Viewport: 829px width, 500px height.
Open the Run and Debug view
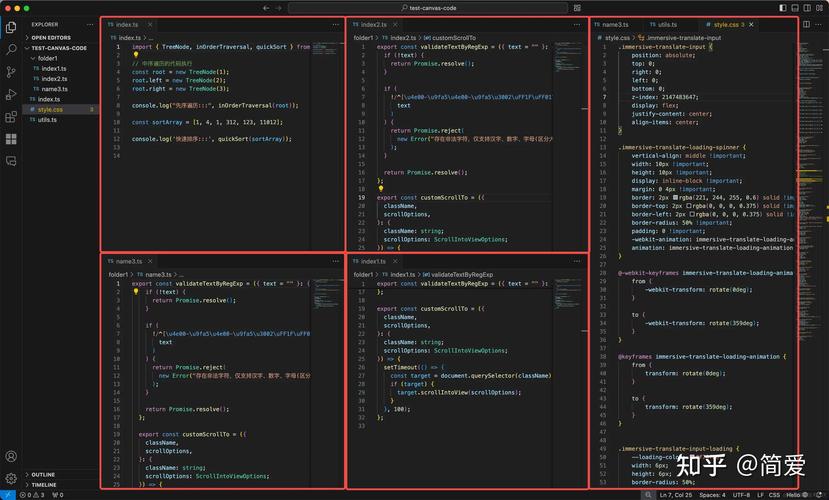(x=11, y=95)
